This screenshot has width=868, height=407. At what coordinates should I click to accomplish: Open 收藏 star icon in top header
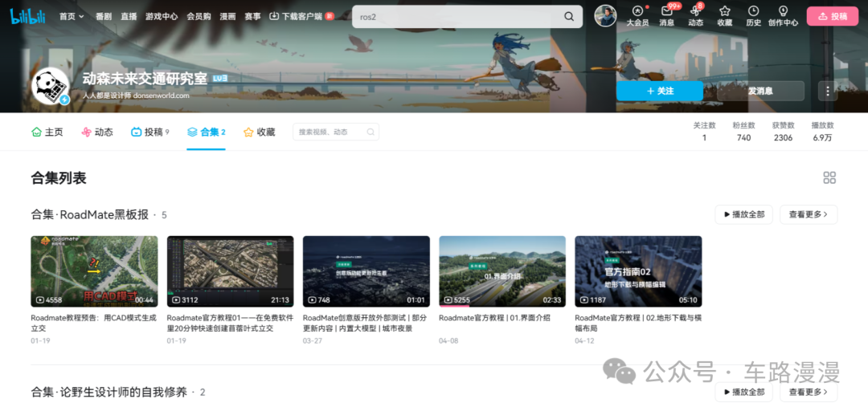pos(725,16)
